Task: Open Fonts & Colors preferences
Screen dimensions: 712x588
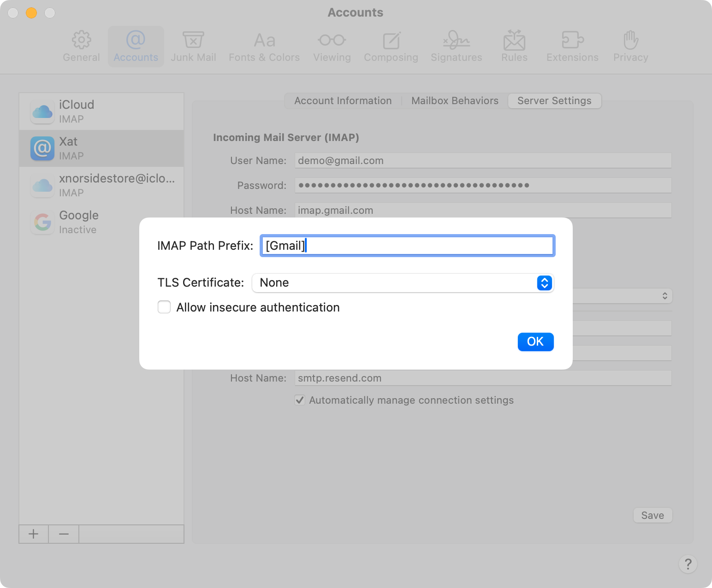Action: coord(264,47)
